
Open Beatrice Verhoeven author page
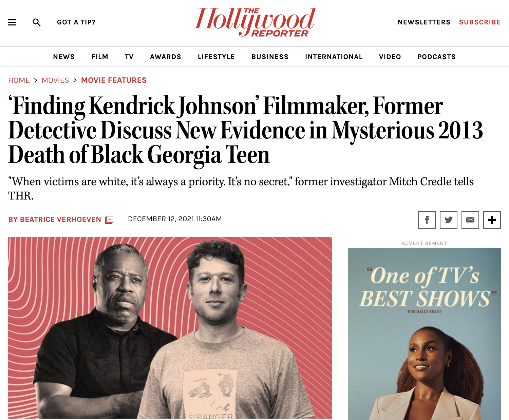tap(55, 219)
